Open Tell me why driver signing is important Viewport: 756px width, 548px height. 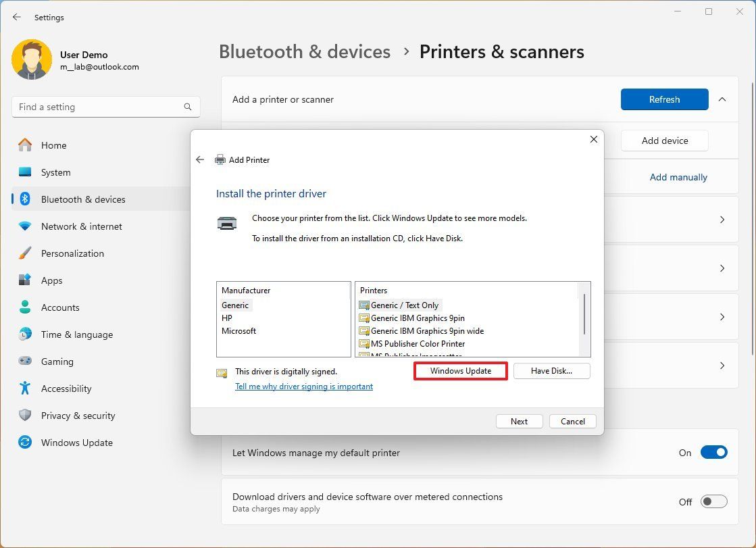[x=304, y=386]
